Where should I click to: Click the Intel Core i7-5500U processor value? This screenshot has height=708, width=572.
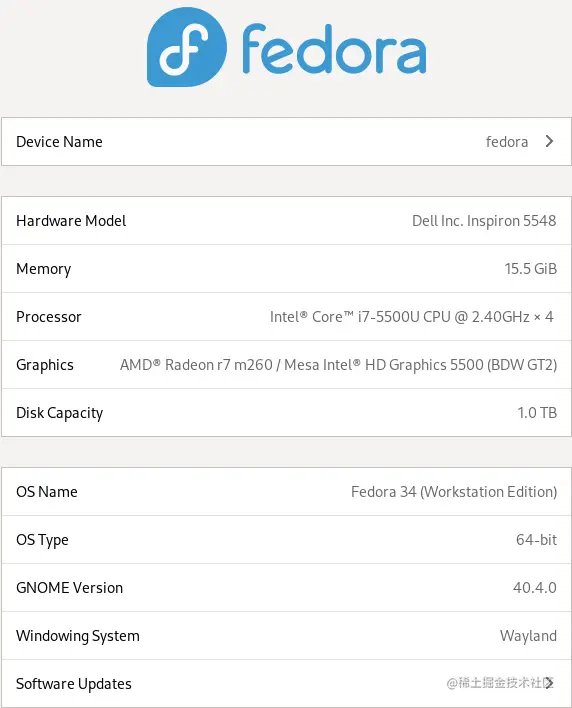pyautogui.click(x=411, y=317)
